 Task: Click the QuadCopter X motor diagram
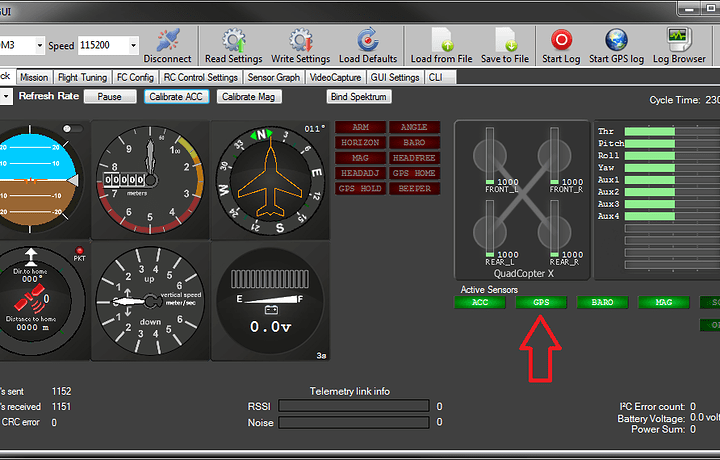(522, 200)
